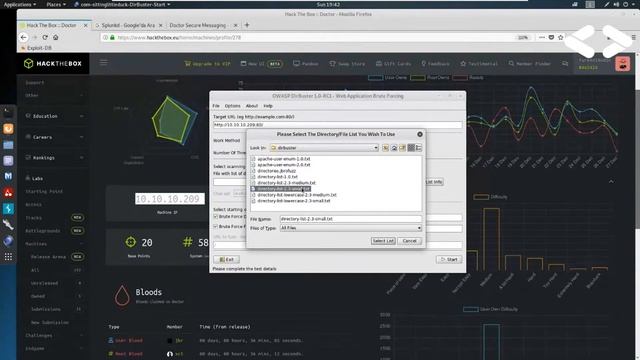Click the Target URL input field
This screenshot has height=360, width=640.
pyautogui.click(x=338, y=125)
